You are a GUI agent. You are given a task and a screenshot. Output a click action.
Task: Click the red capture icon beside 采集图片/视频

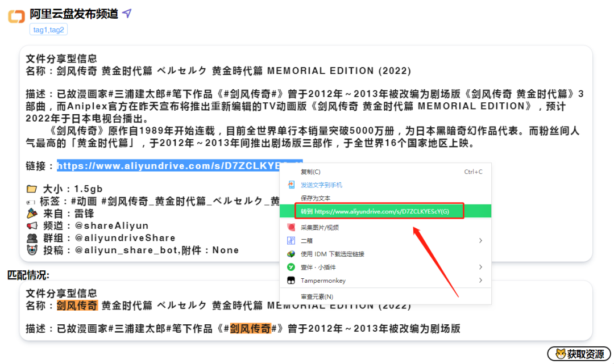point(291,227)
